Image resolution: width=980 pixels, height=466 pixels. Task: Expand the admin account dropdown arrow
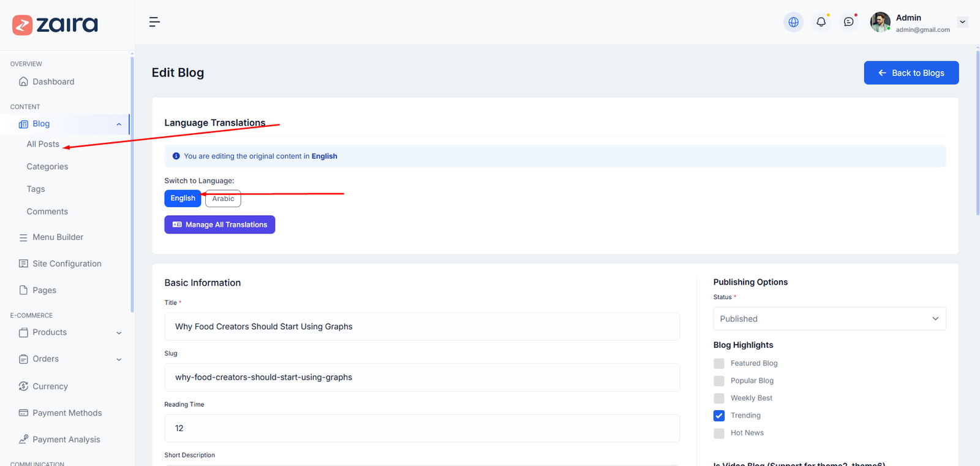click(962, 22)
